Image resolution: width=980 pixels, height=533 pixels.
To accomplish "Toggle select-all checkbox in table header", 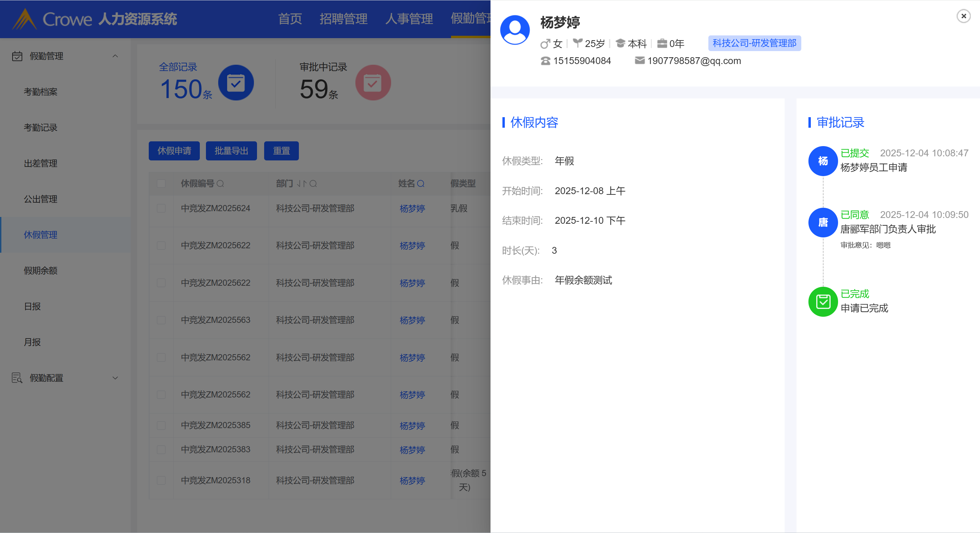I will [161, 184].
